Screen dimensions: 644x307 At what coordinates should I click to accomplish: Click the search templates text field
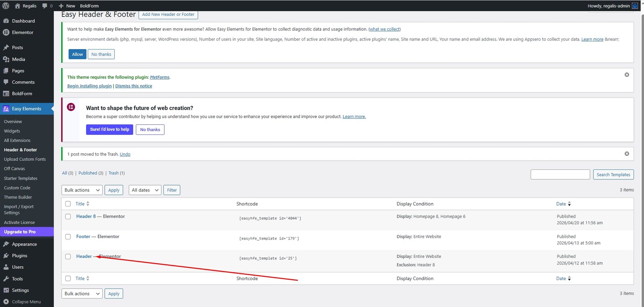pyautogui.click(x=560, y=175)
